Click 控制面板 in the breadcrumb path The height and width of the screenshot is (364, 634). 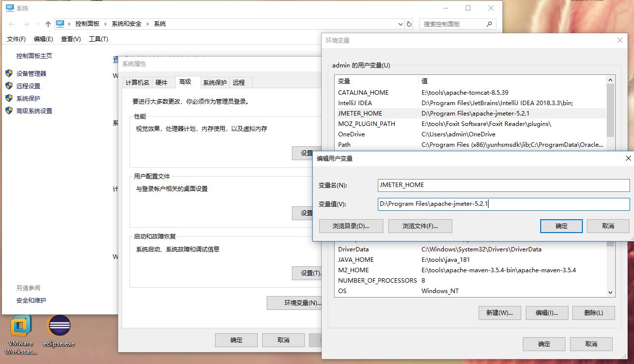click(87, 24)
